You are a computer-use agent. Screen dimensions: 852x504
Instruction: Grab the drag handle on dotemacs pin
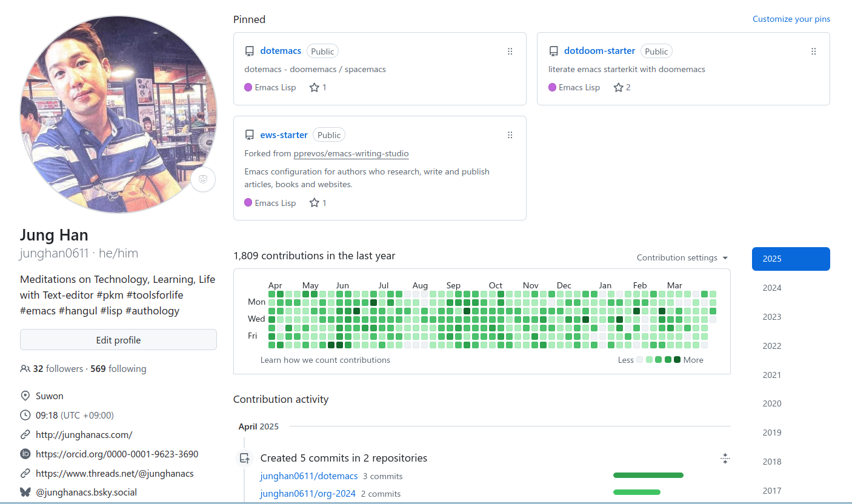click(510, 51)
